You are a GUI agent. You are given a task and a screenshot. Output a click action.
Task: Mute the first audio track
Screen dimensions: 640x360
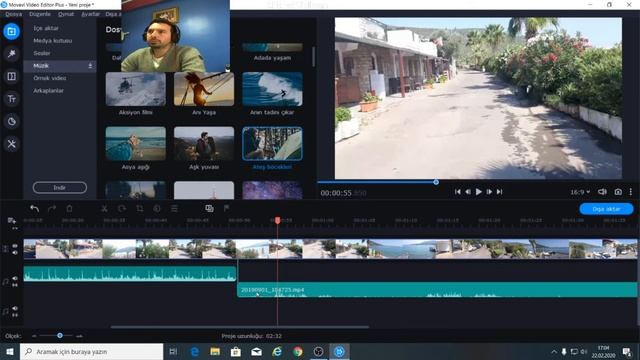[15, 278]
